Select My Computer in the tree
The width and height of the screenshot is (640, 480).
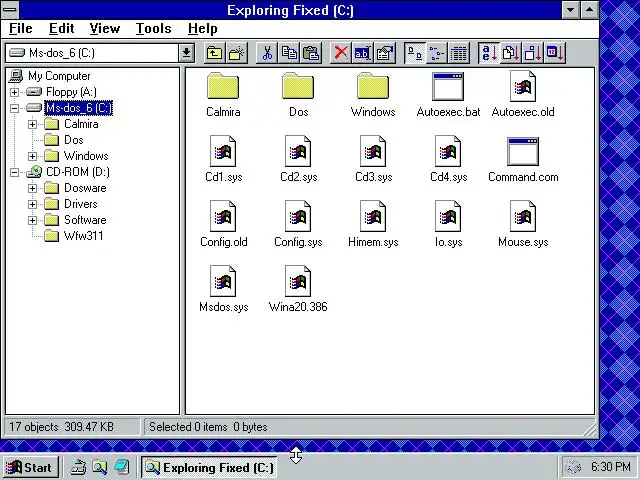pos(59,76)
